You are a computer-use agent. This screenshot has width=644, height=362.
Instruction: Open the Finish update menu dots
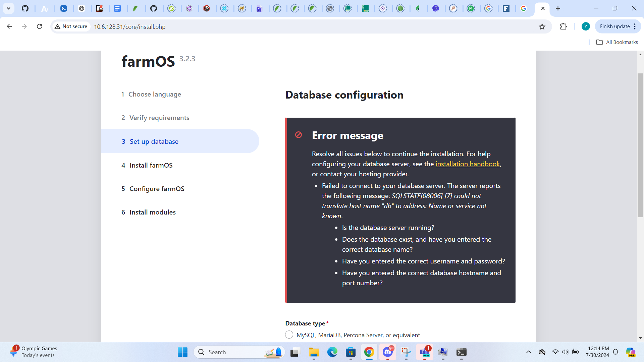635,26
